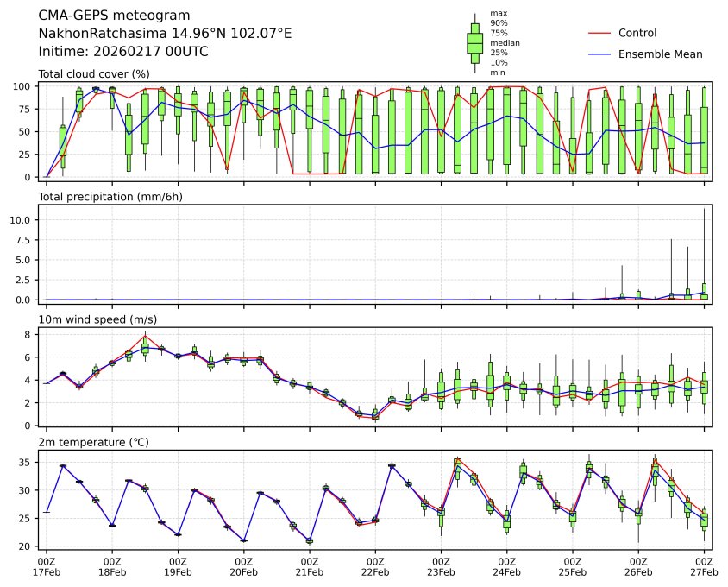Click the box plot legend icon
The height and width of the screenshot is (587, 728).
[x=474, y=43]
